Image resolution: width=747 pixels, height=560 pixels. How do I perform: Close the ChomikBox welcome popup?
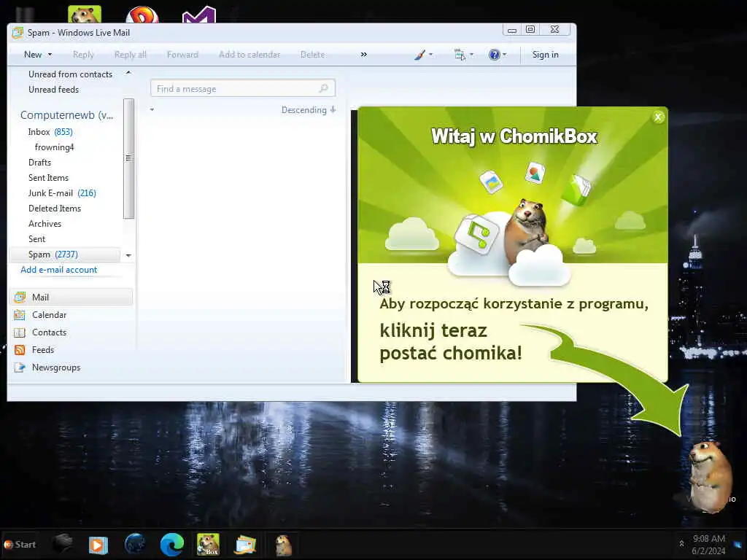(x=659, y=117)
